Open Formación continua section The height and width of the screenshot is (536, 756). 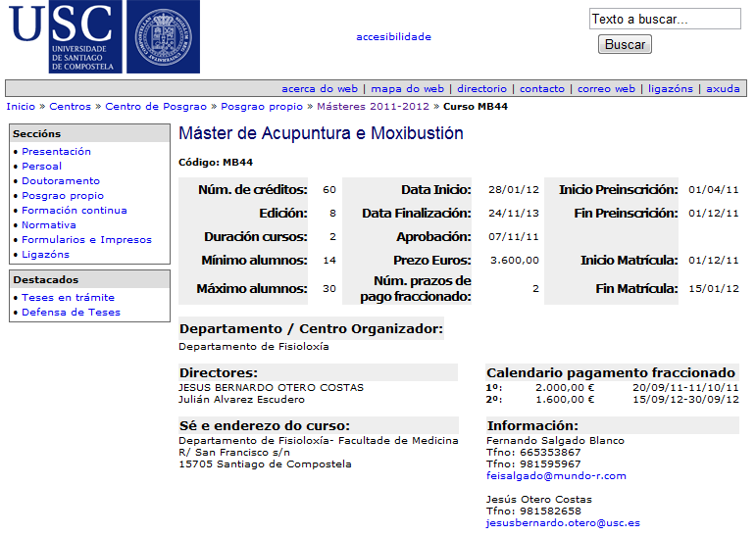(x=75, y=210)
